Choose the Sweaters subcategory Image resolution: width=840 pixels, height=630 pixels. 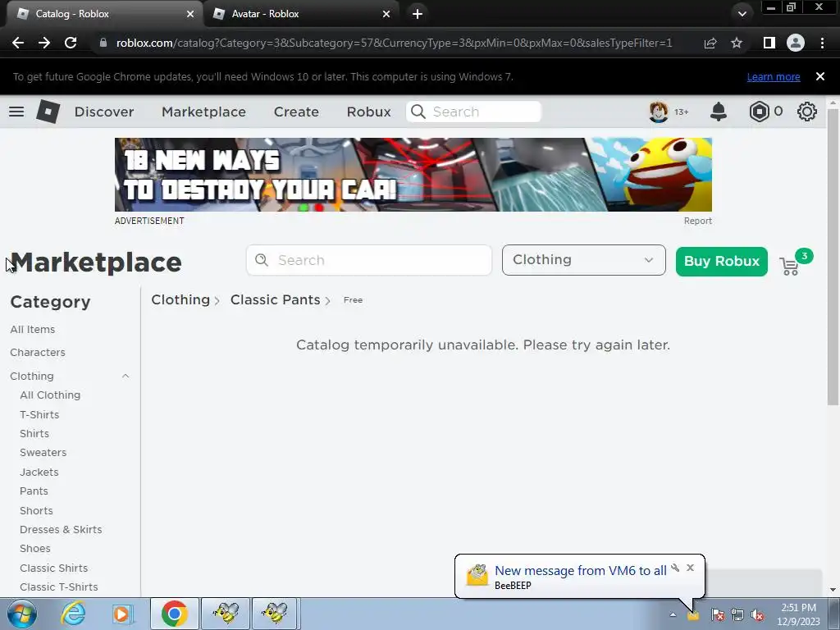43,453
